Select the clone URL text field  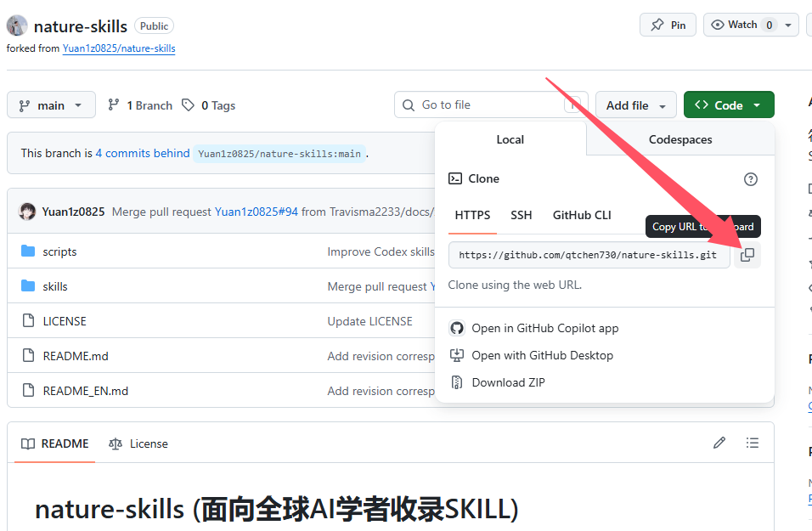[589, 255]
